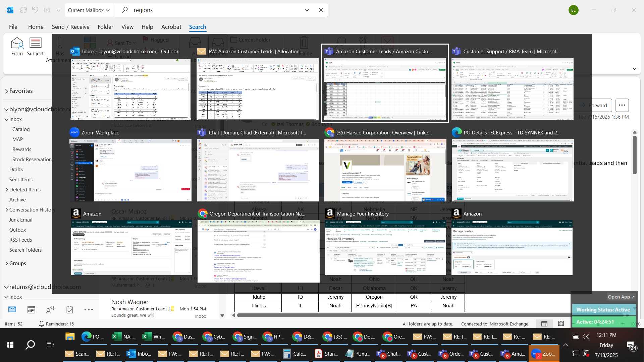This screenshot has height=362, width=644.
Task: Switch to normal view in status bar
Action: (544, 324)
